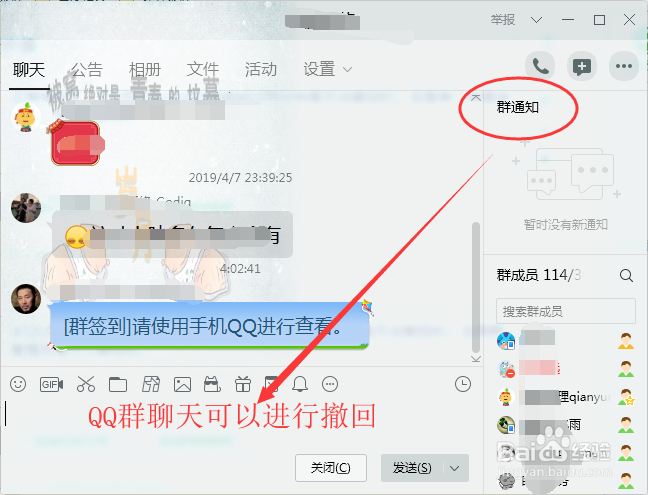The width and height of the screenshot is (648, 495).
Task: Select member whose name ends with 雨
Action: click(566, 425)
